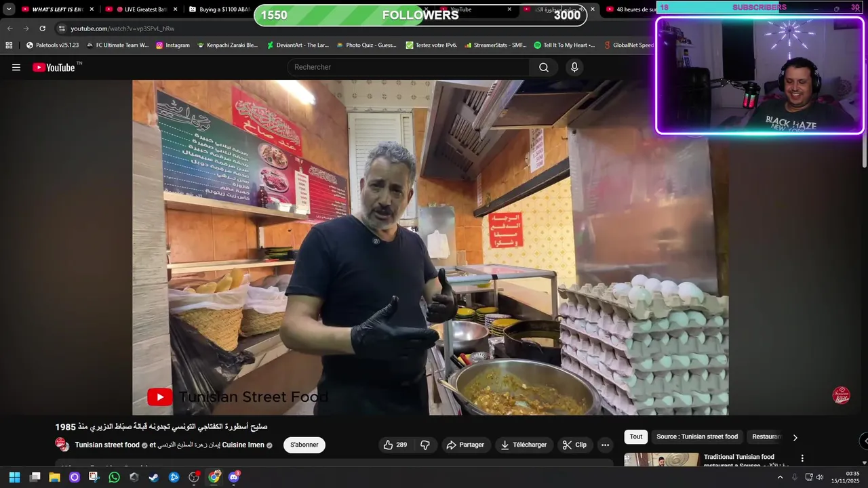Viewport: 868px width, 488px height.
Task: Like the video with thumbs up
Action: 395,445
